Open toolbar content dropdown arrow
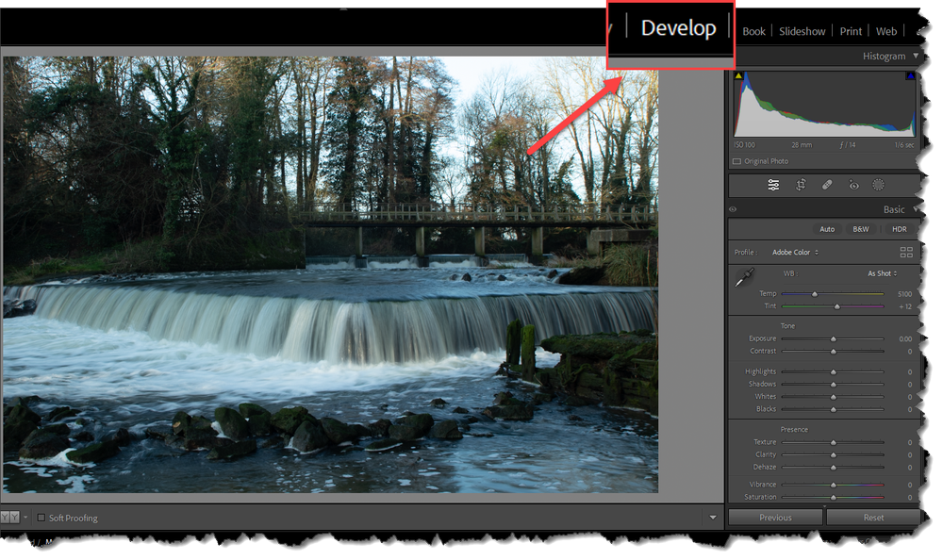 click(713, 518)
